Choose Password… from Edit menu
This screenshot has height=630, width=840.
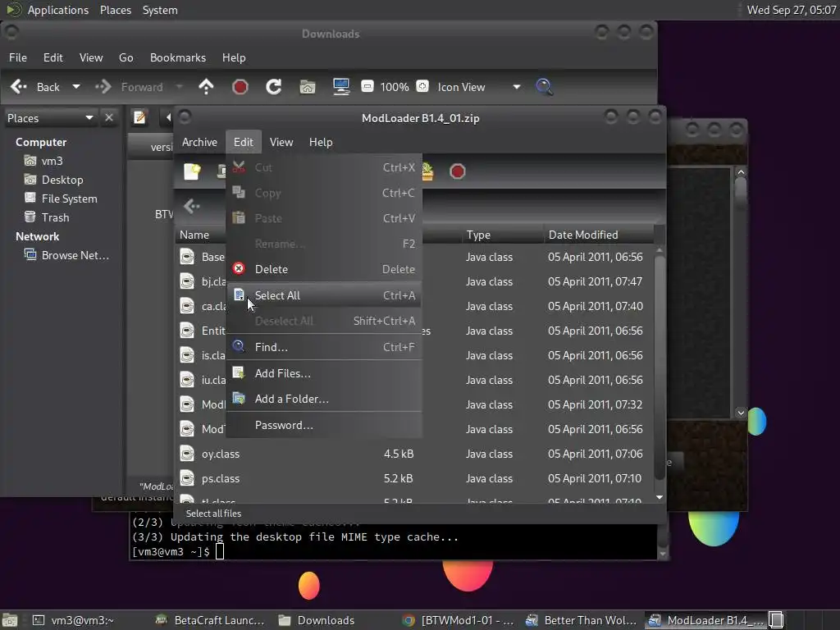(x=324, y=426)
